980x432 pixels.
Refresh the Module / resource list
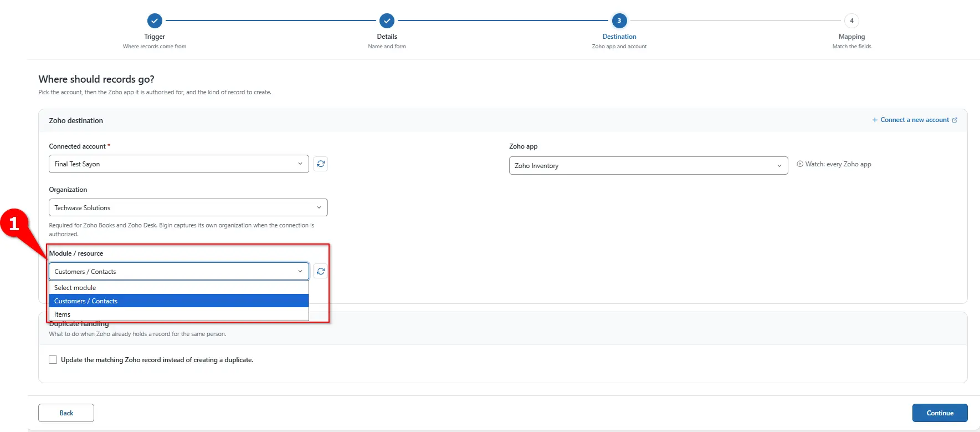(320, 271)
